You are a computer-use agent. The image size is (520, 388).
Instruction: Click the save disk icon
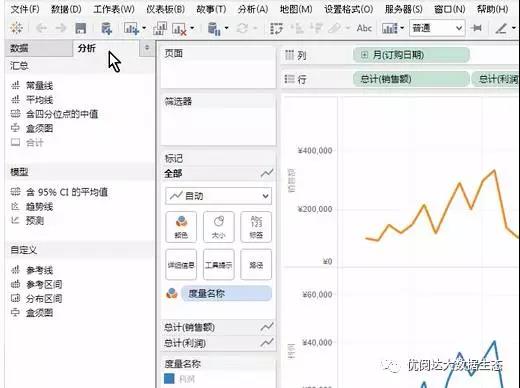pos(81,28)
